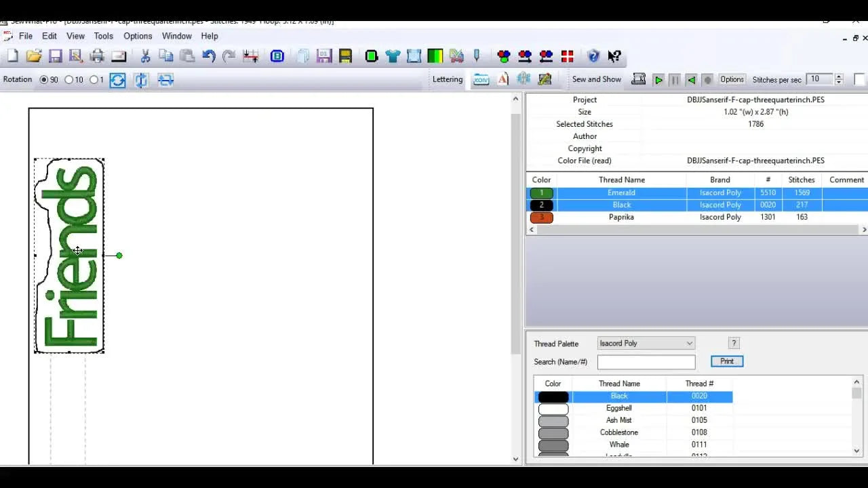Click the needle tool icon
This screenshot has height=488, width=868.
coord(477,56)
